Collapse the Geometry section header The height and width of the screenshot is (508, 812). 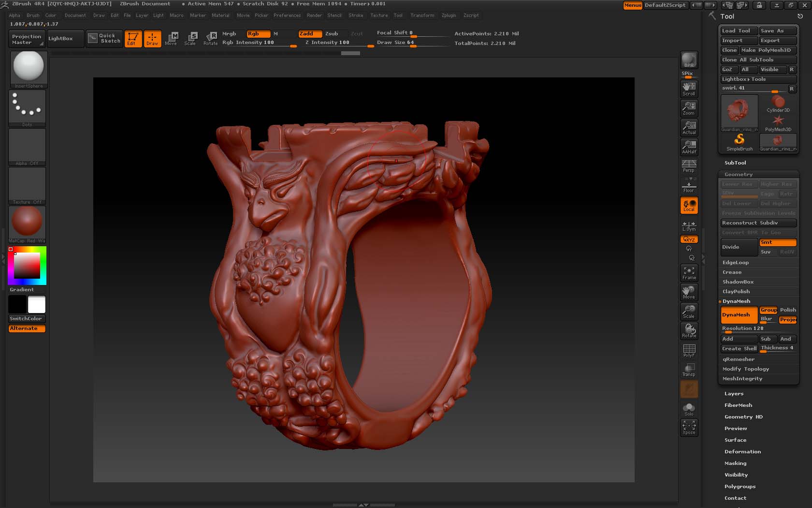point(739,175)
